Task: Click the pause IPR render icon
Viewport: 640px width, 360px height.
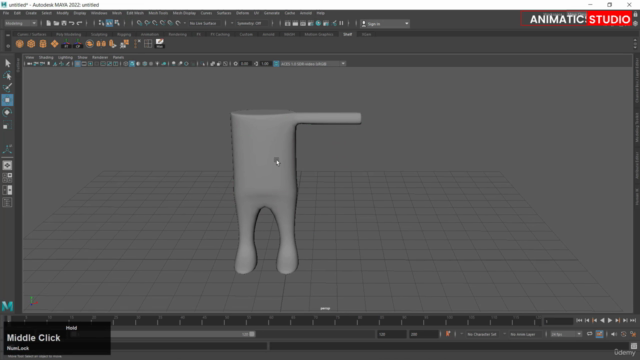Action: pyautogui.click(x=342, y=23)
